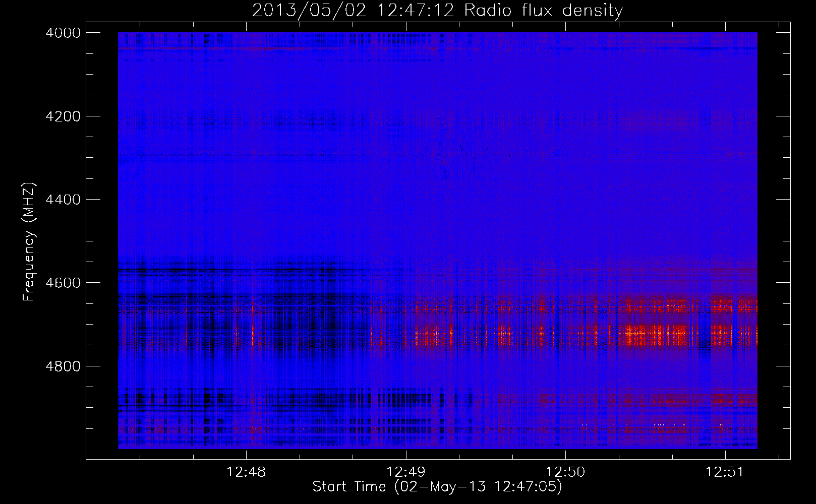
Task: Click the 12:49 time tick label
Action: click(406, 472)
